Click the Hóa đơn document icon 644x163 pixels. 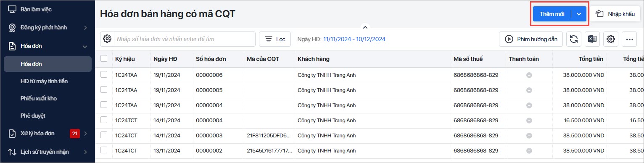[x=12, y=46]
